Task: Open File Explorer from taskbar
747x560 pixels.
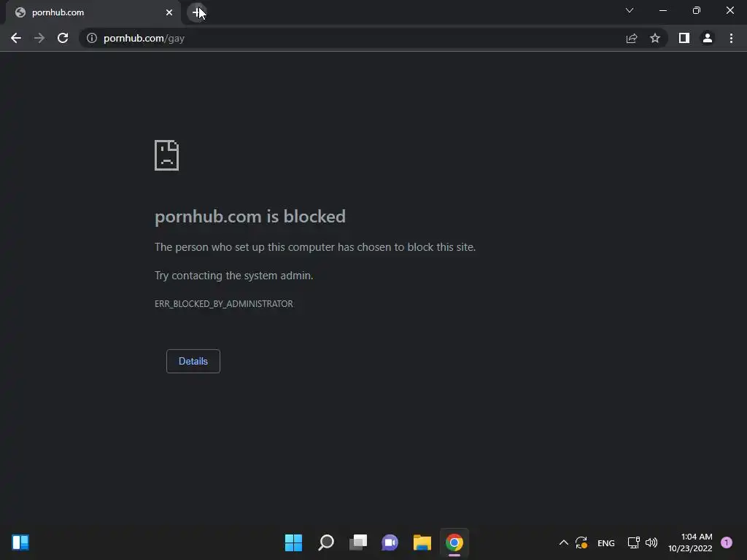Action: [x=422, y=542]
